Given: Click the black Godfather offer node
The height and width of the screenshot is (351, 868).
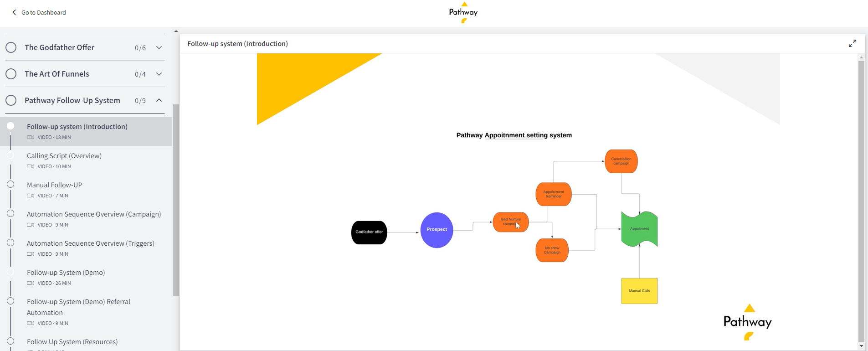Looking at the screenshot, I should (x=369, y=232).
